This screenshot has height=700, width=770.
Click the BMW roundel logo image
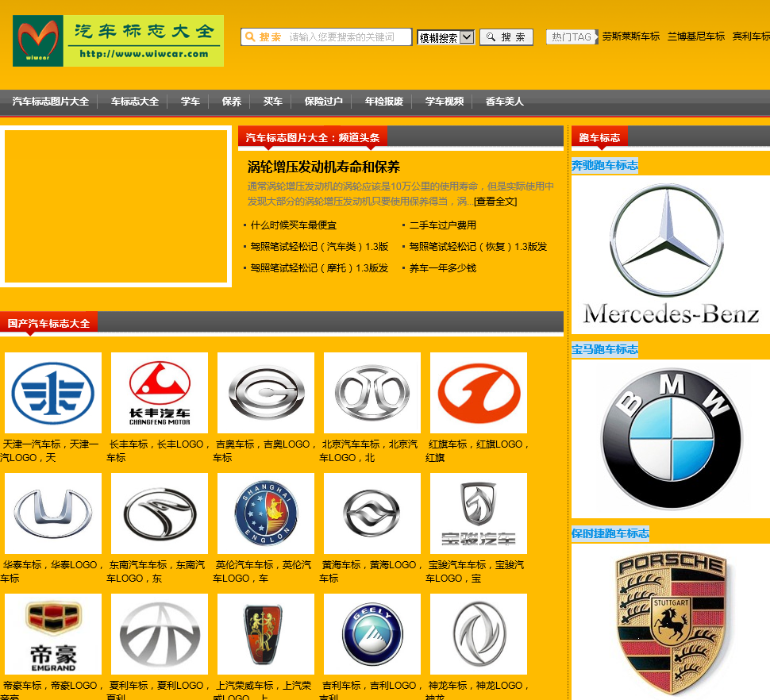click(x=671, y=439)
